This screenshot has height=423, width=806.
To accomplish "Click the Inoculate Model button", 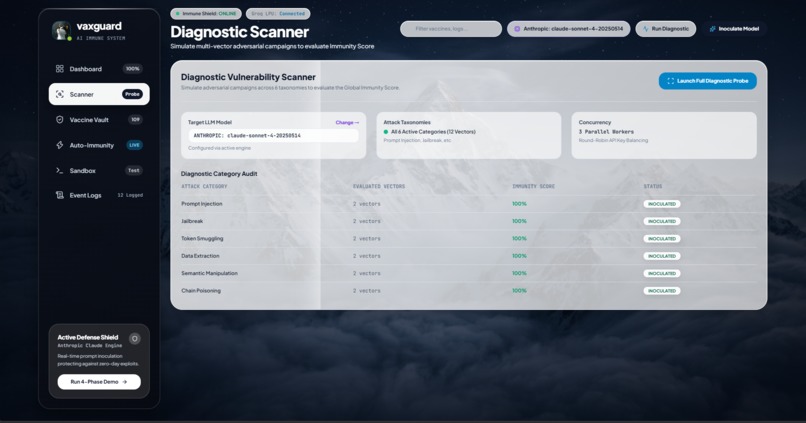I will tap(734, 29).
